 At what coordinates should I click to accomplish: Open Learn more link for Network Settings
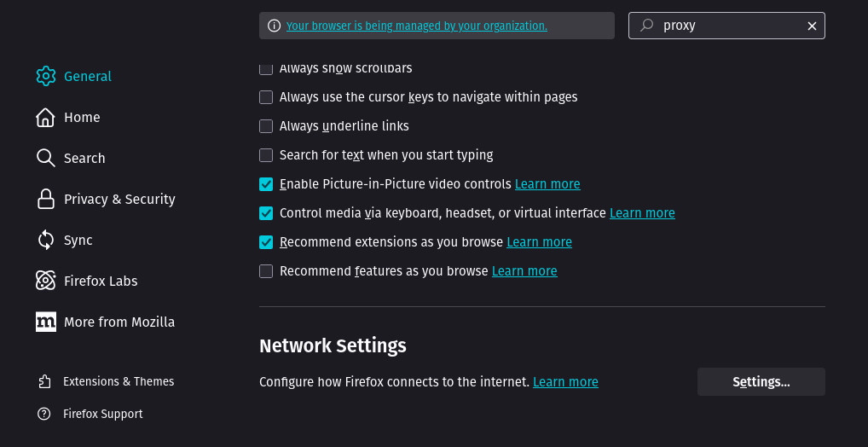[565, 382]
